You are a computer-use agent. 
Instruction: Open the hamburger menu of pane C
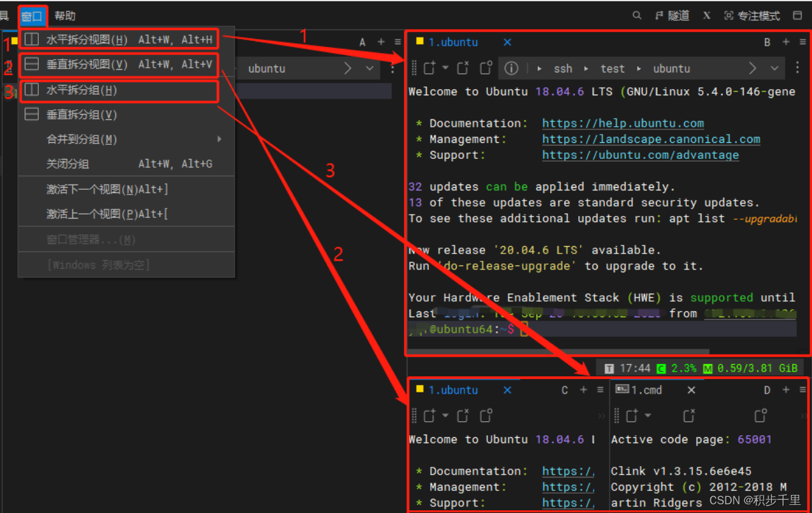[x=600, y=390]
